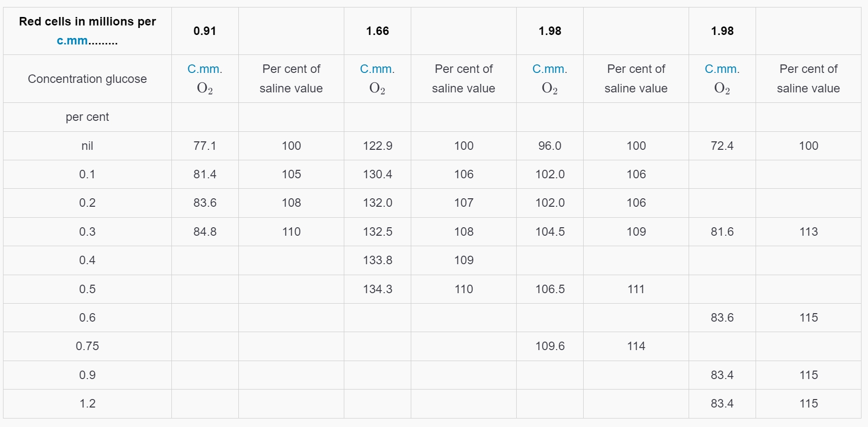This screenshot has height=427, width=868.
Task: Open the c.mm link in header row
Action: click(x=72, y=40)
